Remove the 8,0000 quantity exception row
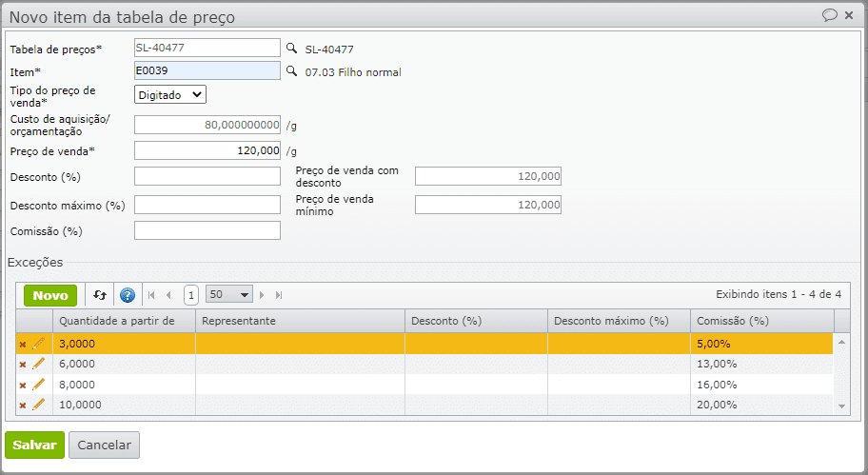 click(23, 385)
